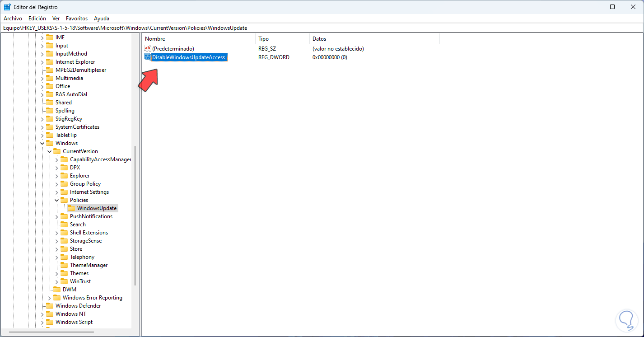
Task: Click the Multimedia folder icon
Action: tap(50, 78)
